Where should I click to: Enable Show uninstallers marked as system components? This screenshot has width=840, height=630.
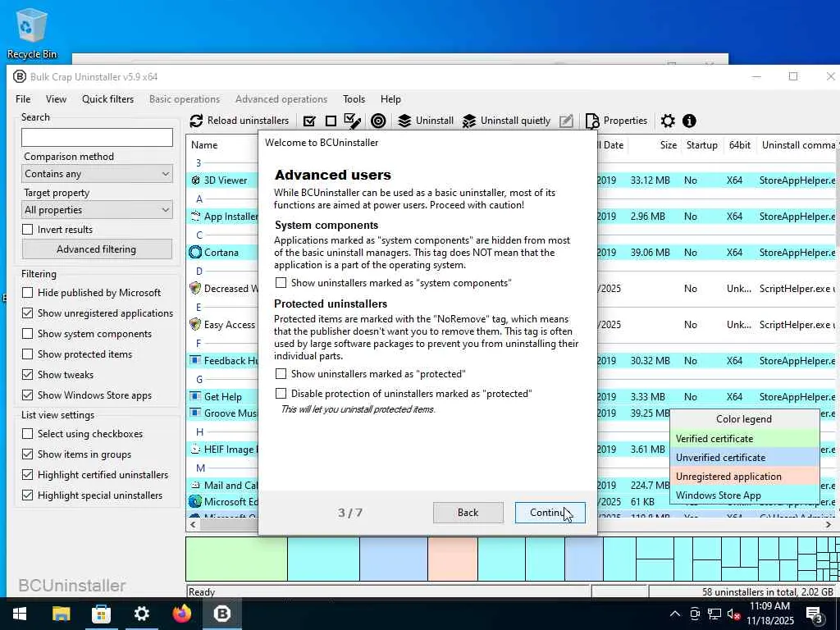281,283
